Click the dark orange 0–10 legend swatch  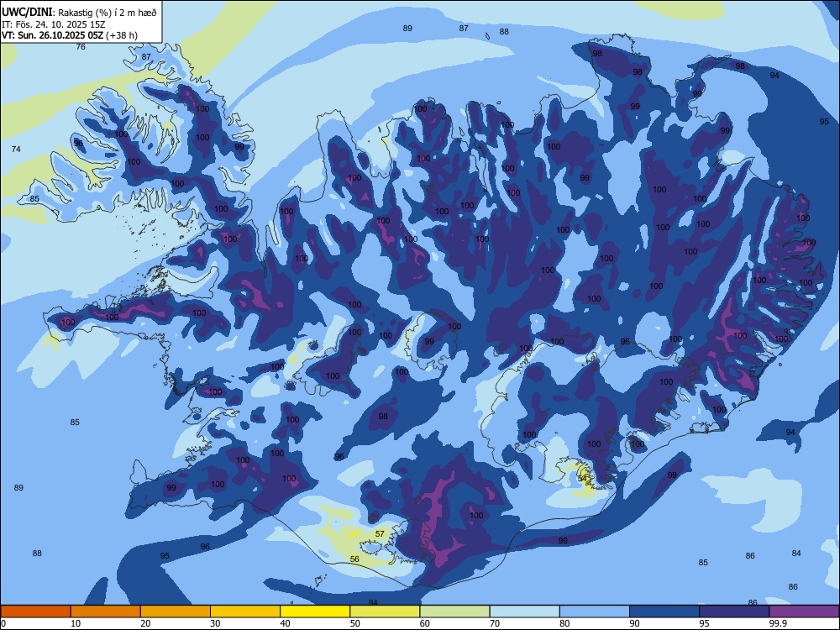pos(35,612)
